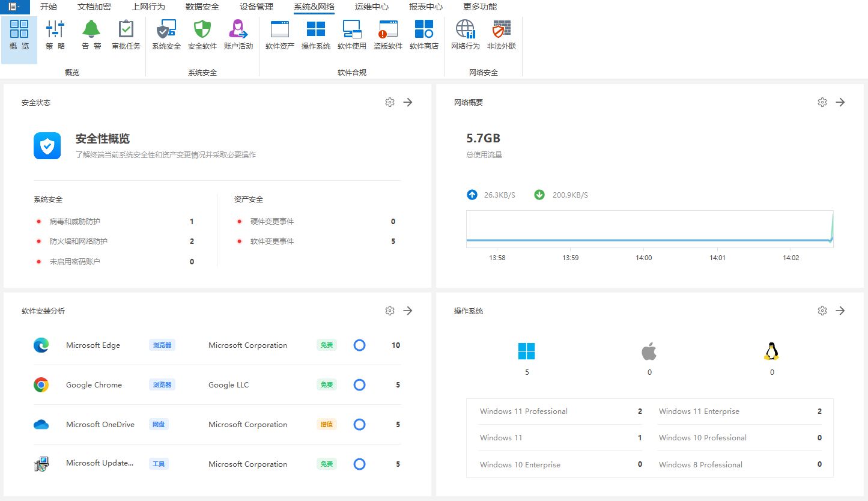Open the 账户活动 account activity icon
The width and height of the screenshot is (868, 501).
click(x=238, y=29)
